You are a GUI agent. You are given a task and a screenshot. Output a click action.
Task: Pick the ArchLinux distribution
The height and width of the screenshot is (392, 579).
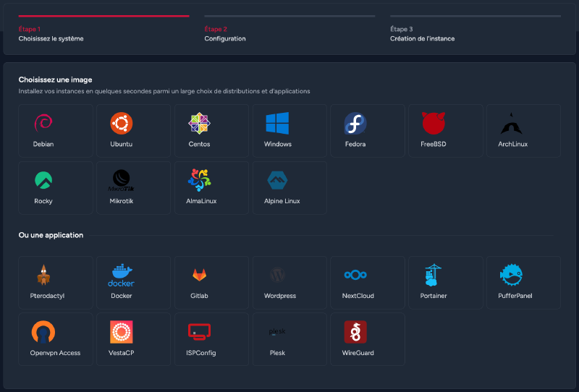[523, 131]
